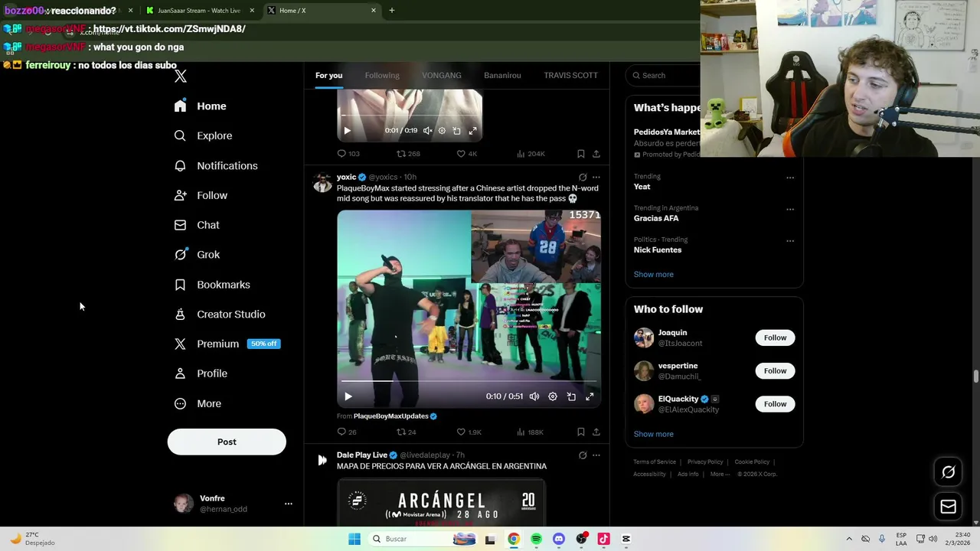Screen dimensions: 980x551
Task: Follow vespertine in Who to follow
Action: (x=775, y=370)
